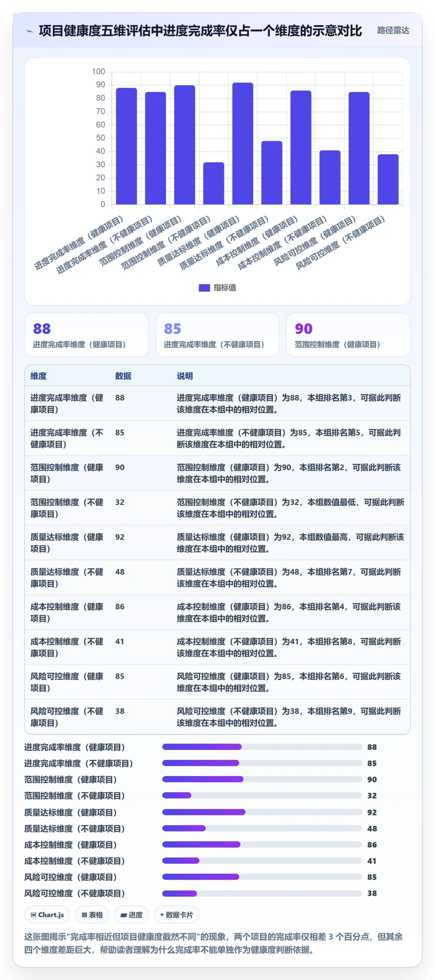The width and height of the screenshot is (435, 980).
Task: Select table row 进度完成率维度（健康项目）
Action: 217,403
